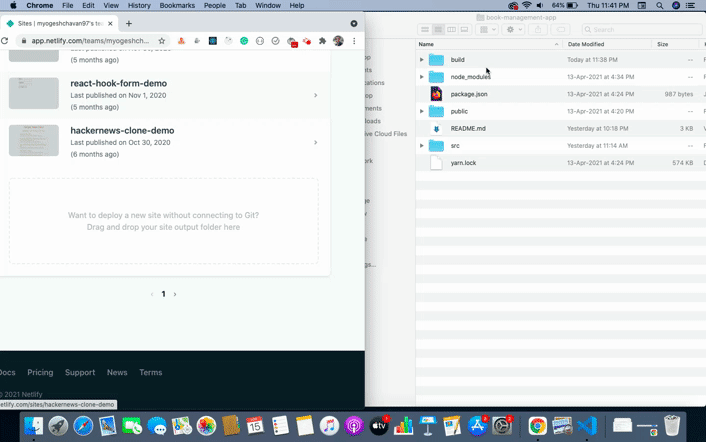This screenshot has height=442, width=706.
Task: Sort Finder list by Name column
Action: pyautogui.click(x=489, y=44)
